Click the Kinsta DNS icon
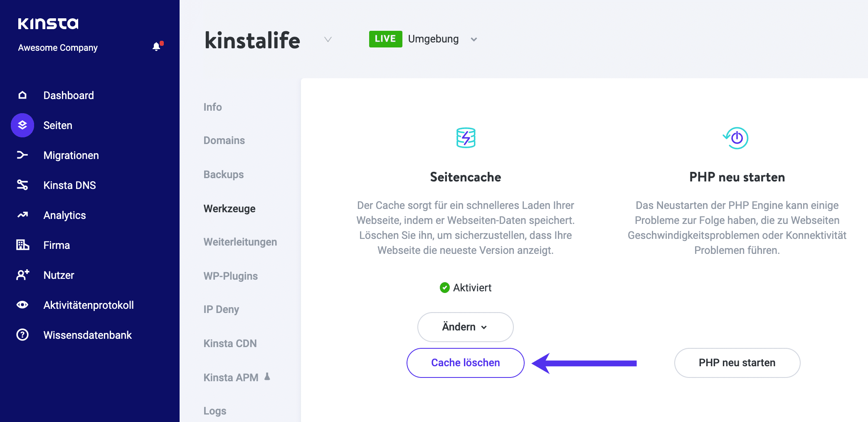The image size is (868, 422). tap(22, 185)
